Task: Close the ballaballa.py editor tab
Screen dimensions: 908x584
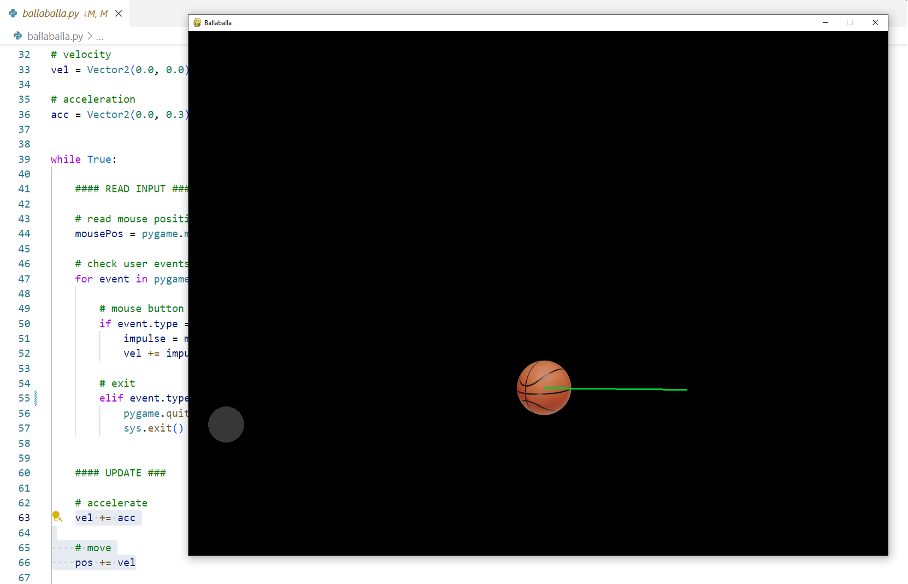Action: tap(119, 13)
